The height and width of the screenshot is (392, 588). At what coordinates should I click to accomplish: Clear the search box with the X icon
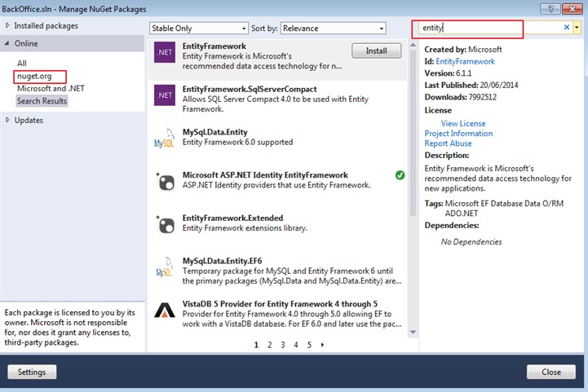[567, 27]
